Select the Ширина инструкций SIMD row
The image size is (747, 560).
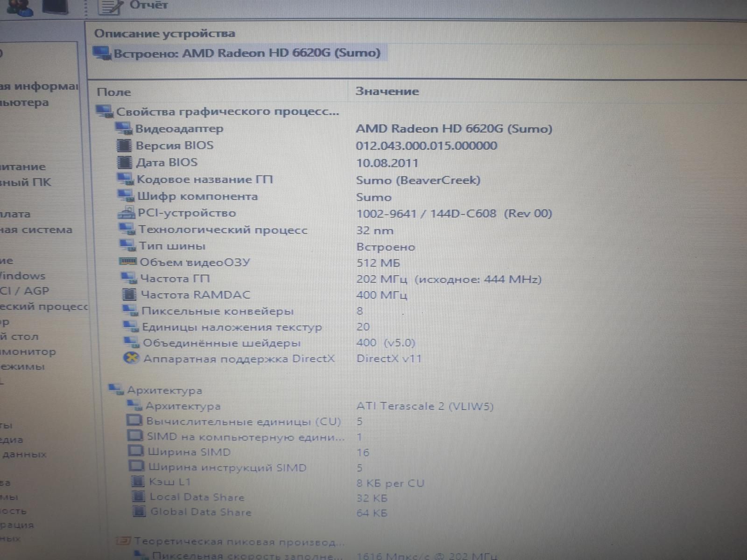click(246, 467)
